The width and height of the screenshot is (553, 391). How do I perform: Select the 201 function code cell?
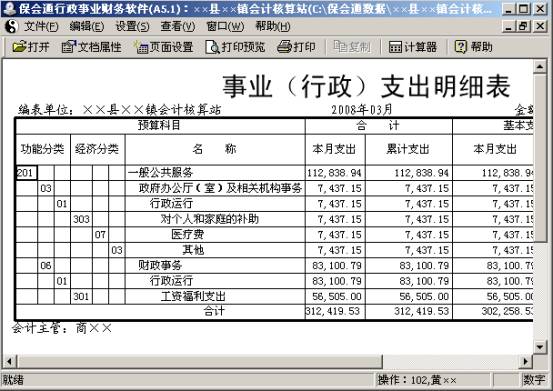point(27,173)
